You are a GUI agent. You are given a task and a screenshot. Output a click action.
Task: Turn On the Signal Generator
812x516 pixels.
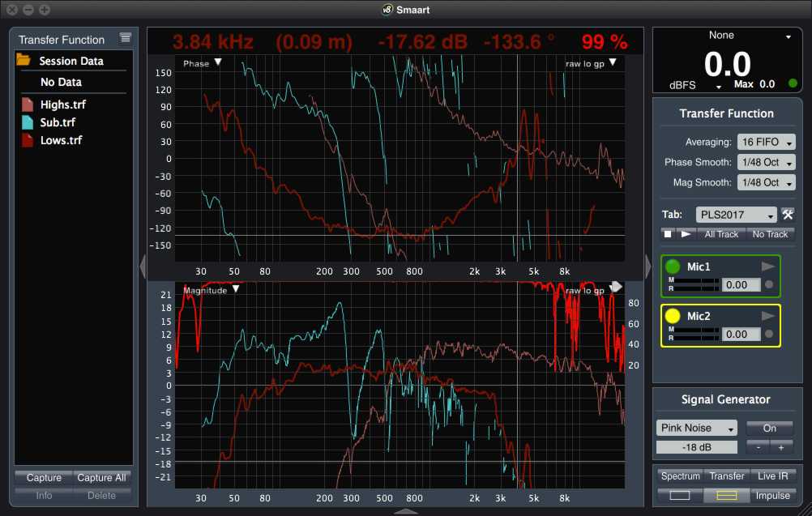(x=768, y=427)
